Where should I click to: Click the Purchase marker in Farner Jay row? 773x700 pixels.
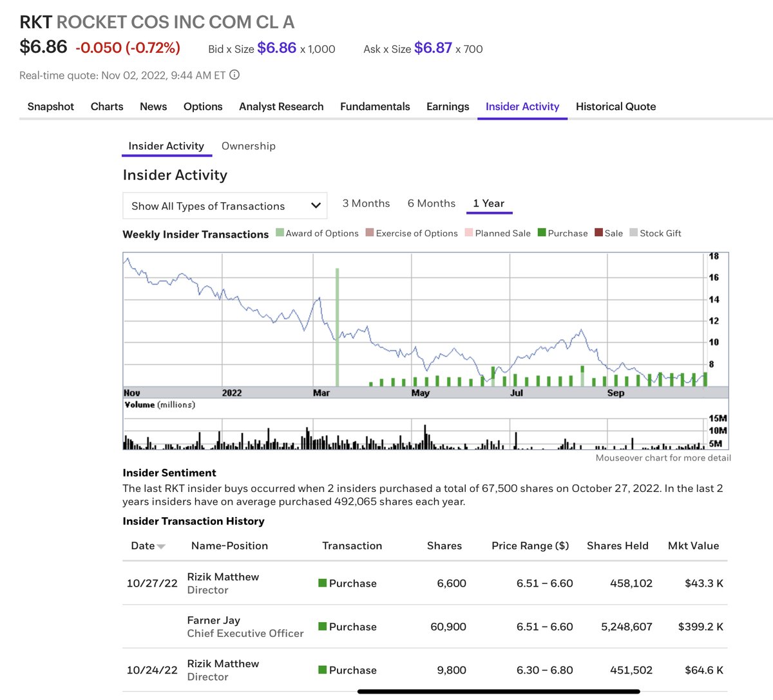323,626
